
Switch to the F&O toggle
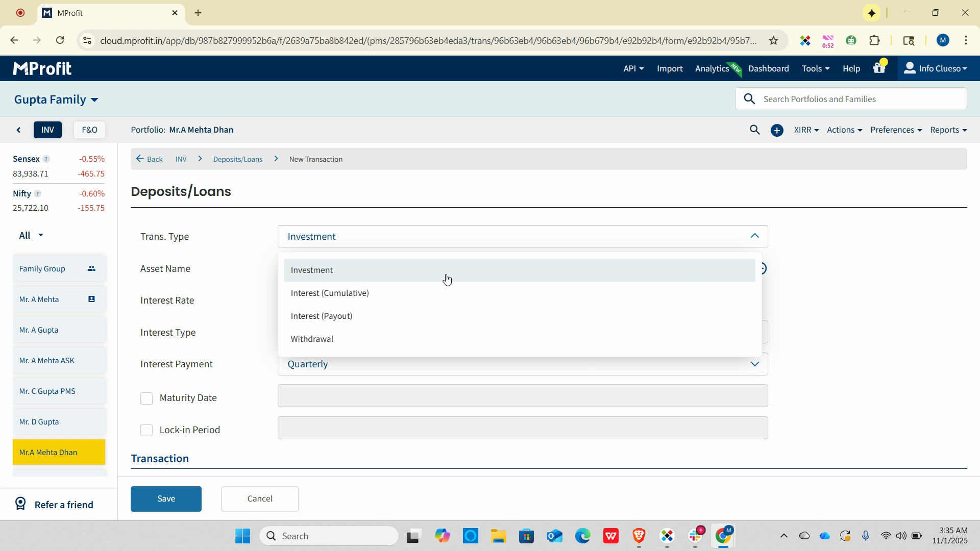89,130
